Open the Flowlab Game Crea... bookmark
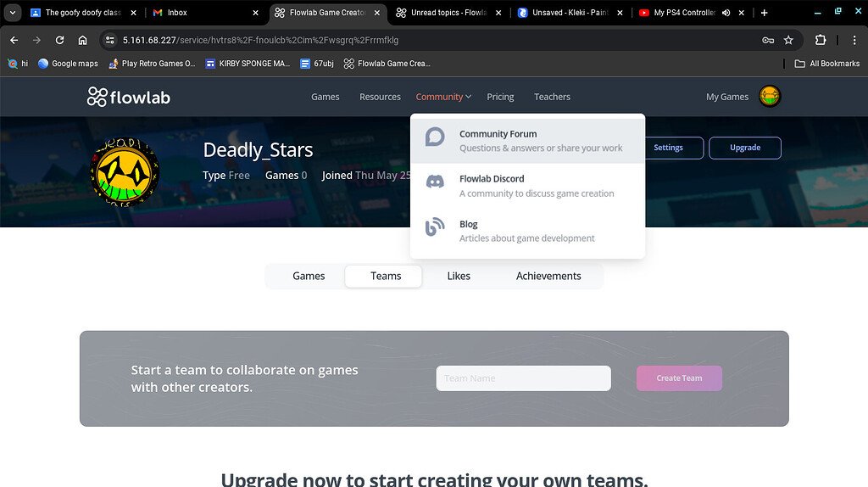Viewport: 868px width, 487px height. (x=387, y=64)
